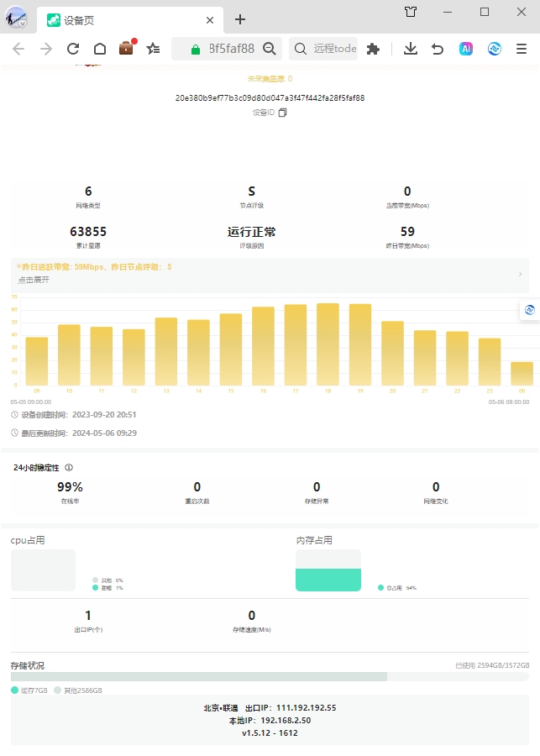This screenshot has width=540, height=756.
Task: Show info for 24小时稳定性 via info icon
Action: (x=69, y=468)
